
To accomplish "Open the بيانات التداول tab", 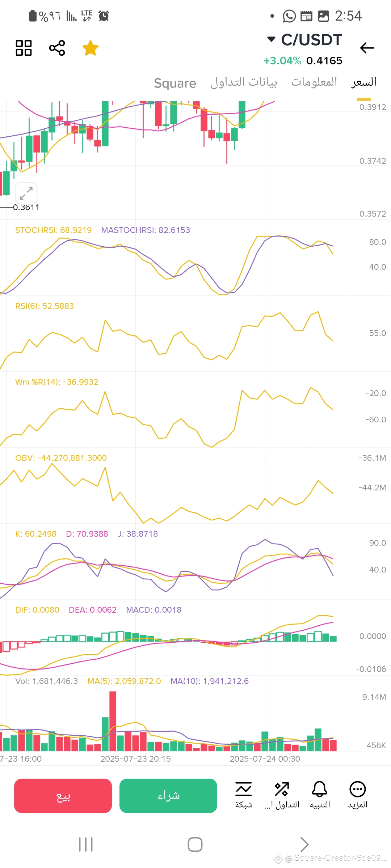I will [244, 82].
